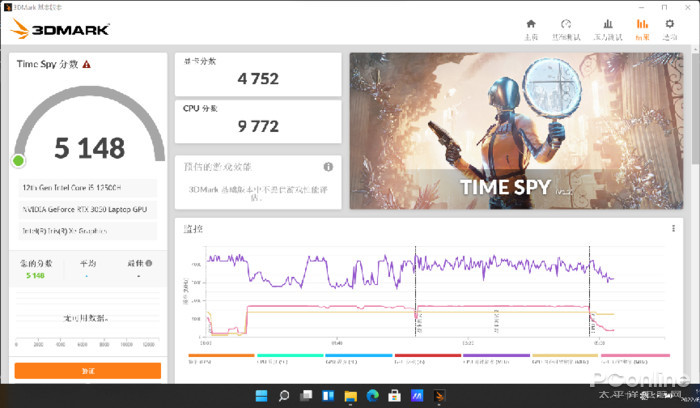Toggle the red legend series under the chart
Image resolution: width=700 pixels, height=408 pixels.
pyautogui.click(x=426, y=355)
